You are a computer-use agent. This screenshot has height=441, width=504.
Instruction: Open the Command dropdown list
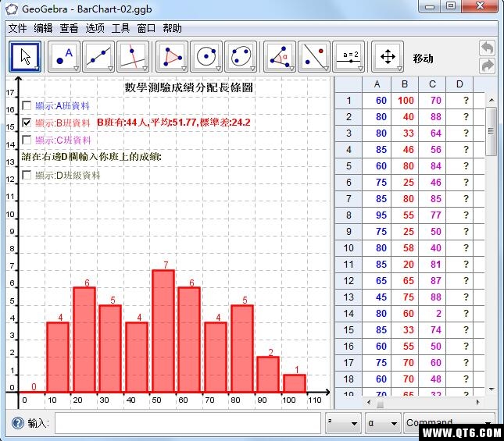click(x=449, y=423)
